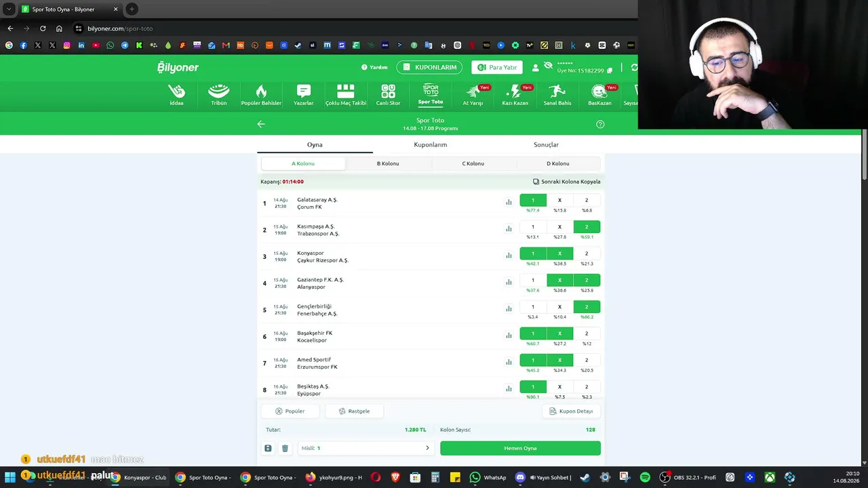This screenshot has height=488, width=868.
Task: Toggle outcome X for Galatasaray vs Çorum FK
Action: (559, 200)
